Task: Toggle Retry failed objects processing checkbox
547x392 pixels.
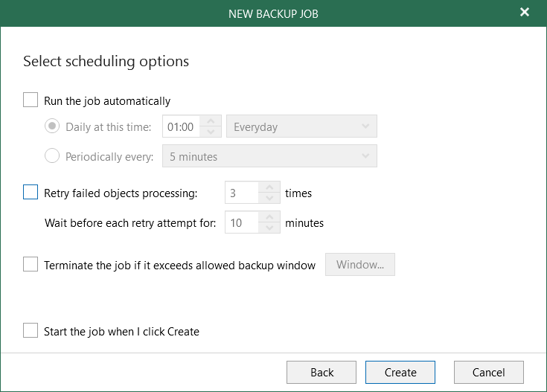Action: tap(31, 193)
